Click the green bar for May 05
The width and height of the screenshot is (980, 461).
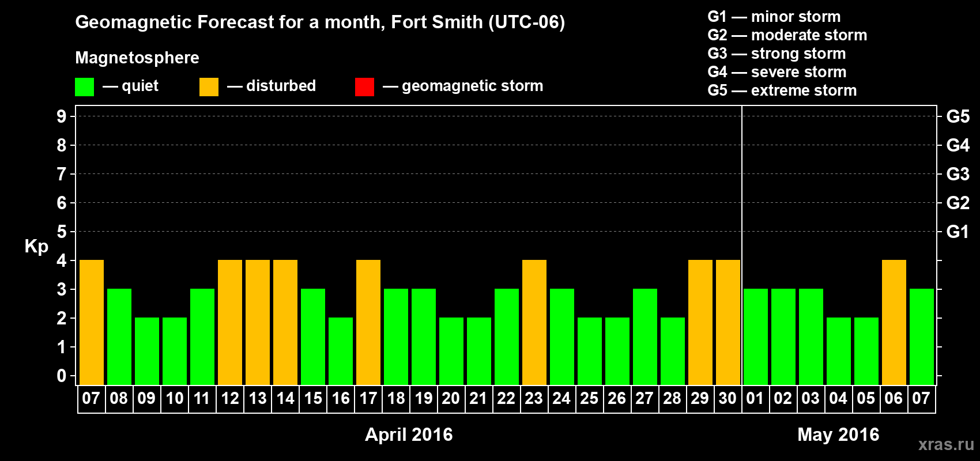[x=866, y=352]
